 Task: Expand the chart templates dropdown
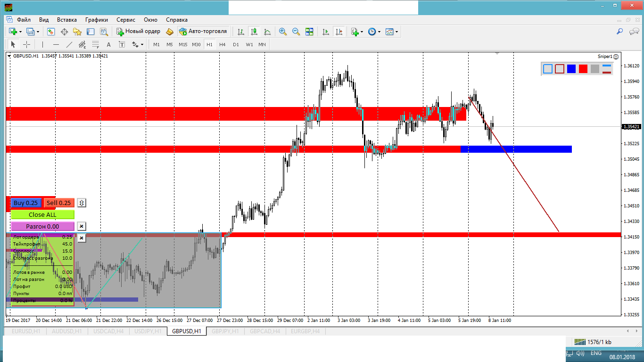coord(396,32)
